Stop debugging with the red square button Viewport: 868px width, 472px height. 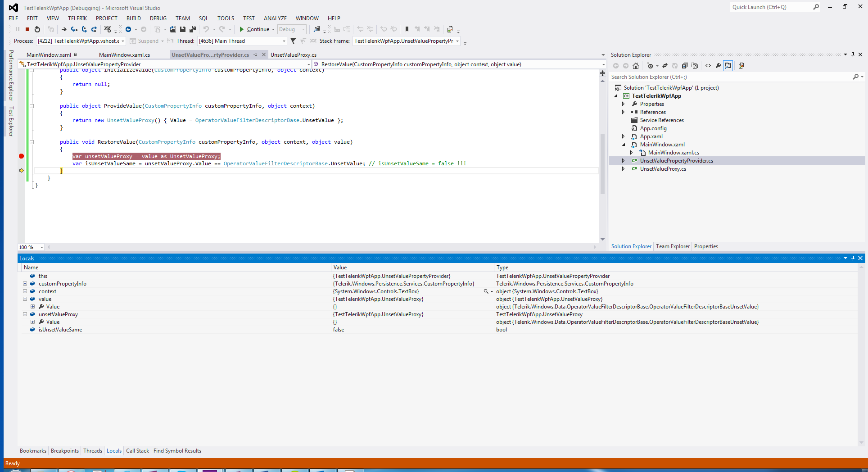(x=27, y=29)
